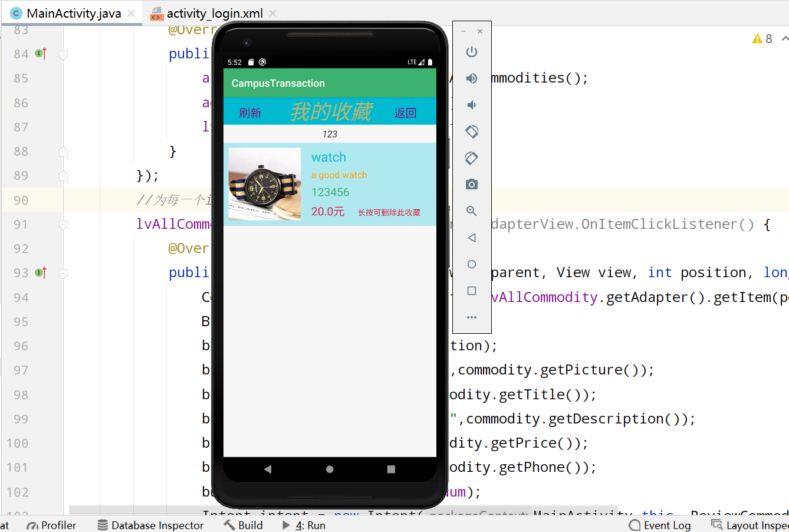
Task: Switch to the activity_login.xml tab
Action: point(215,13)
